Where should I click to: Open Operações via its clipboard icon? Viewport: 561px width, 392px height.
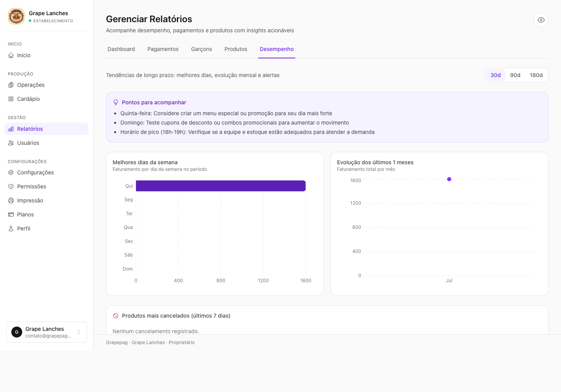pyautogui.click(x=11, y=85)
